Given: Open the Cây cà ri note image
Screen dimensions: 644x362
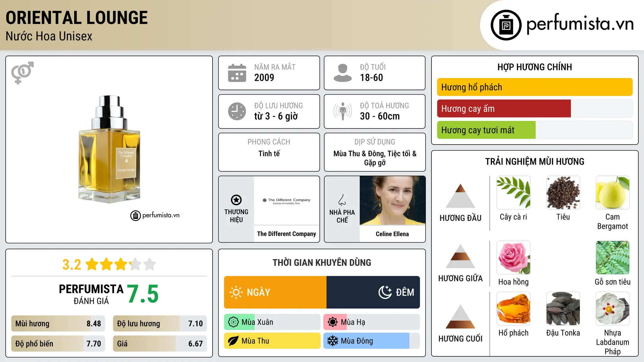Looking at the screenshot, I should pyautogui.click(x=514, y=193).
